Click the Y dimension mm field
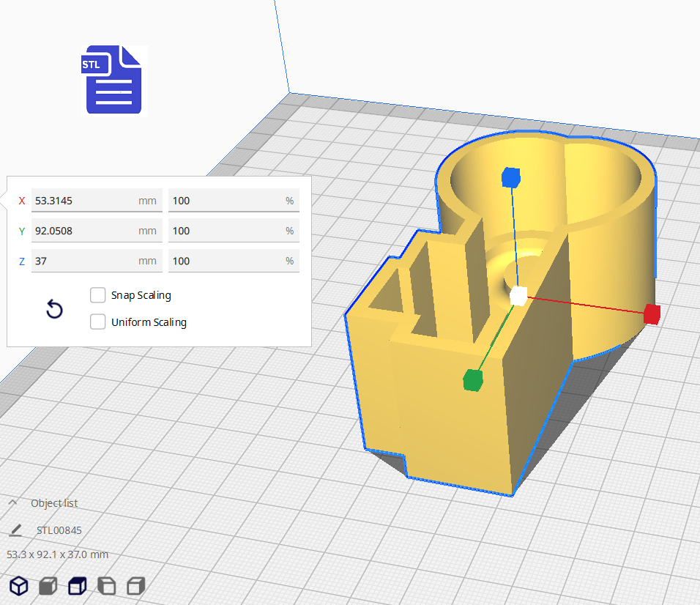Image resolution: width=700 pixels, height=605 pixels. [x=84, y=231]
